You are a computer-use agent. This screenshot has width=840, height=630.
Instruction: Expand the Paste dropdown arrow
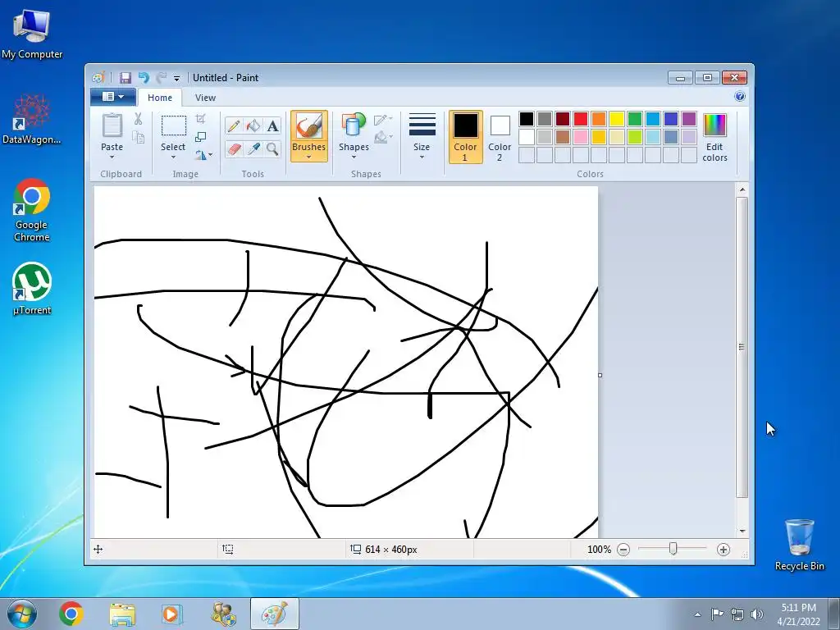point(112,157)
